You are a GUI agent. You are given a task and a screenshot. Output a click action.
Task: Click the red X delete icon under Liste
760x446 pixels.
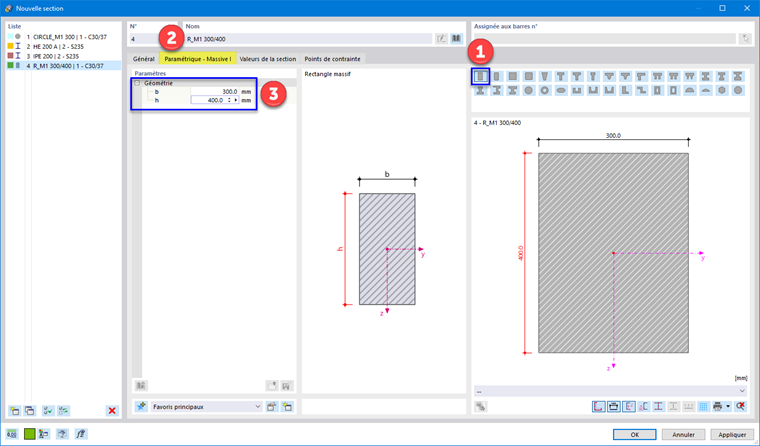click(112, 411)
